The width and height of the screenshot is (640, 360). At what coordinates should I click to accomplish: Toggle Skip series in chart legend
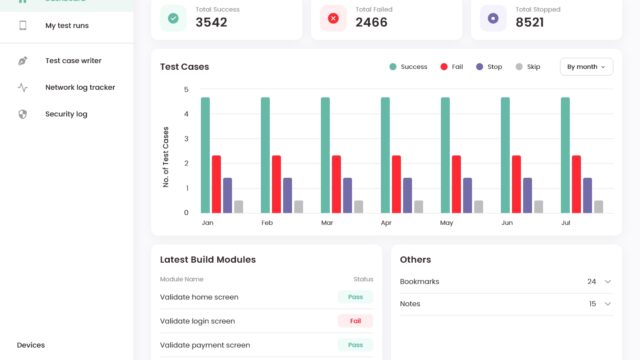[x=528, y=67]
